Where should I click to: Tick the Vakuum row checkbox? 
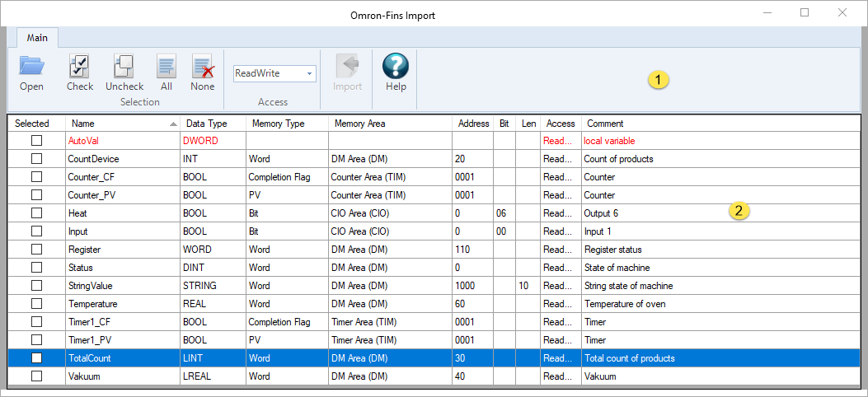(36, 376)
